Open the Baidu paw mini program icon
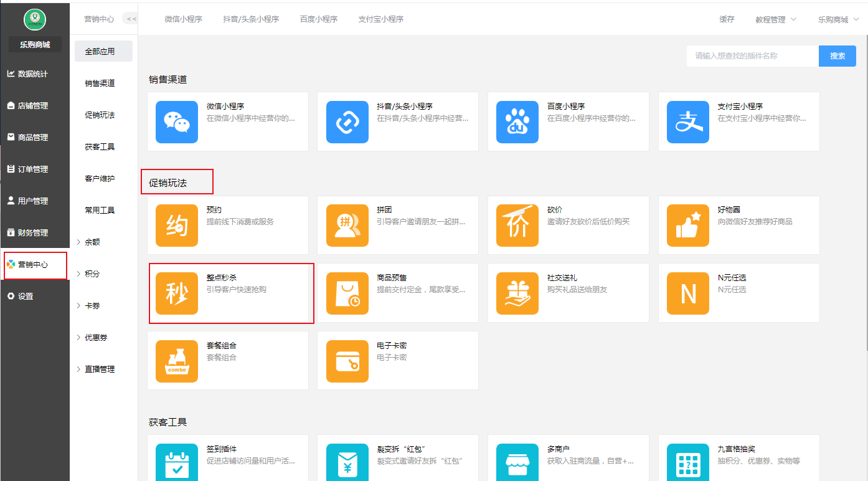 pyautogui.click(x=517, y=122)
